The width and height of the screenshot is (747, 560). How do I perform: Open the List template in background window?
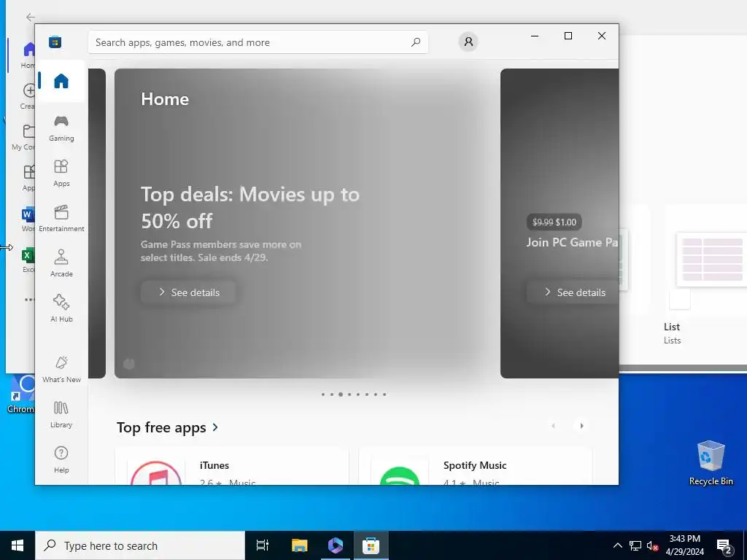tap(705, 275)
